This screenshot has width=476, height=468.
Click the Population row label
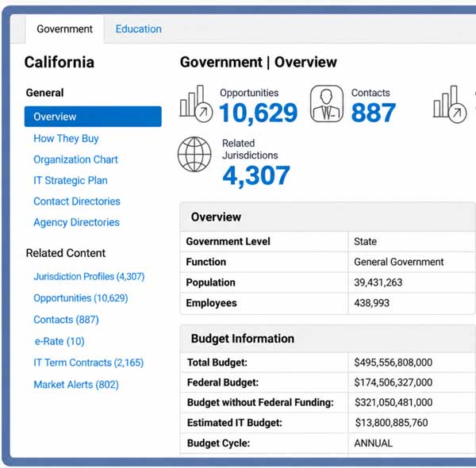pyautogui.click(x=210, y=282)
